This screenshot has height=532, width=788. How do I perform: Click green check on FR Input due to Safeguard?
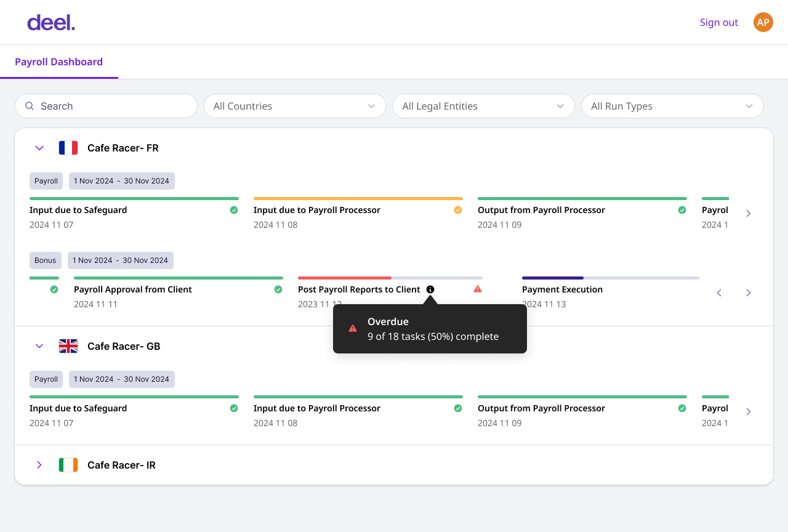234,210
